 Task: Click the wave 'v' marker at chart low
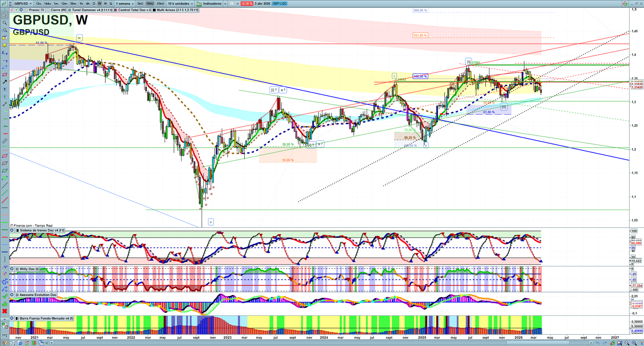pyautogui.click(x=211, y=222)
